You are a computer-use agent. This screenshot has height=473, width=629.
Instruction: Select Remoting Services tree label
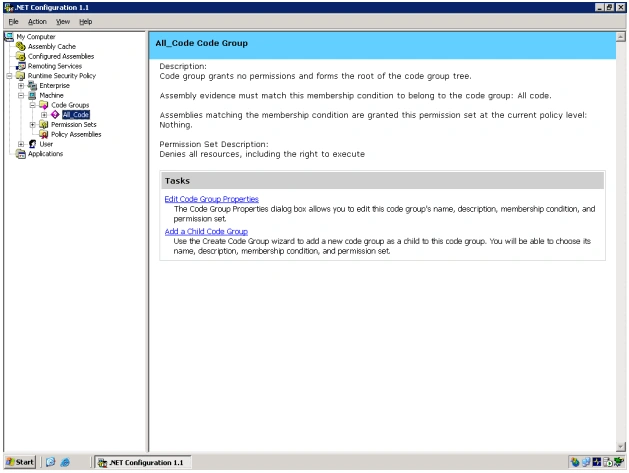tap(55, 66)
